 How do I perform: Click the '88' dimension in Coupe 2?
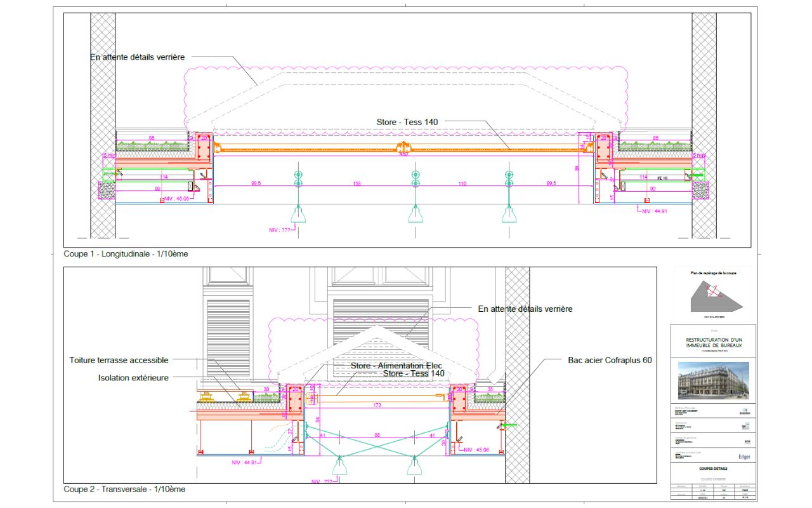click(377, 435)
